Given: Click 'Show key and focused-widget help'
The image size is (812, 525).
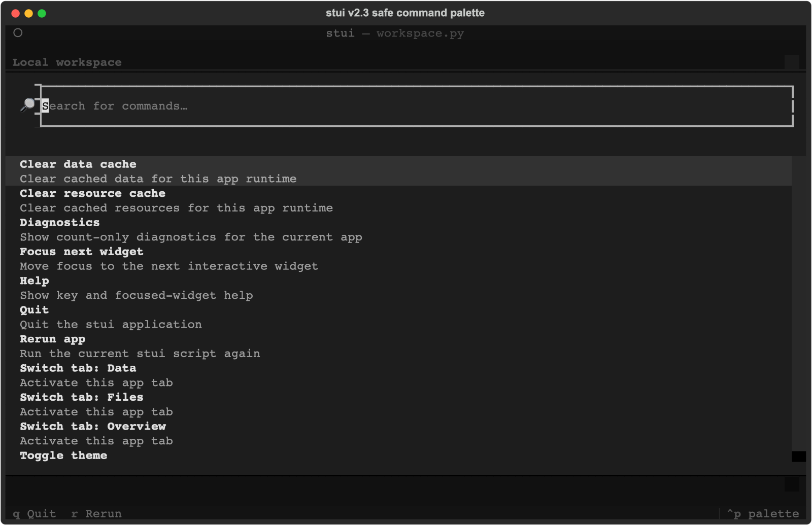Looking at the screenshot, I should 137,295.
